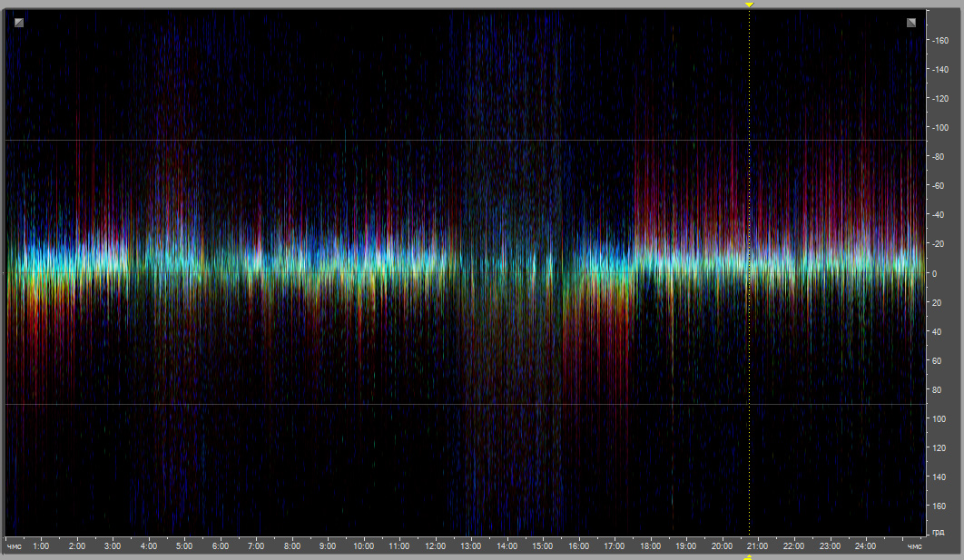Image resolution: width=964 pixels, height=560 pixels.
Task: Click 22:00 on the time ruler
Action: [793, 546]
